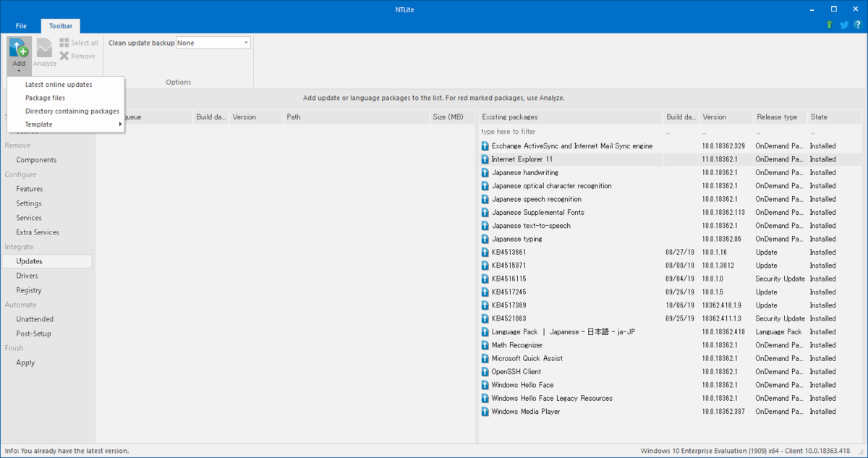The height and width of the screenshot is (458, 868).
Task: Open the Unattended page
Action: tap(35, 319)
